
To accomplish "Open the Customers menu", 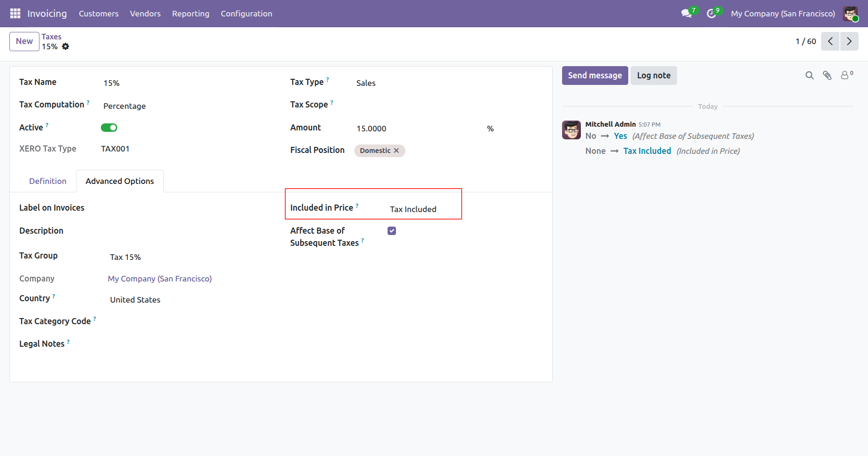I will [x=99, y=14].
